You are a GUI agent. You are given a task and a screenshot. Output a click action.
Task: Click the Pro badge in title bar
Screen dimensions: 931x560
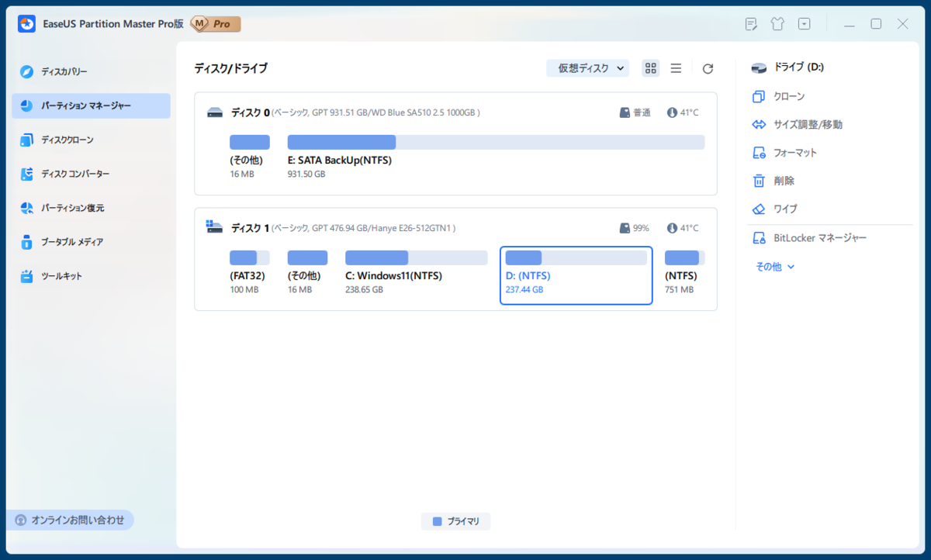coord(216,24)
